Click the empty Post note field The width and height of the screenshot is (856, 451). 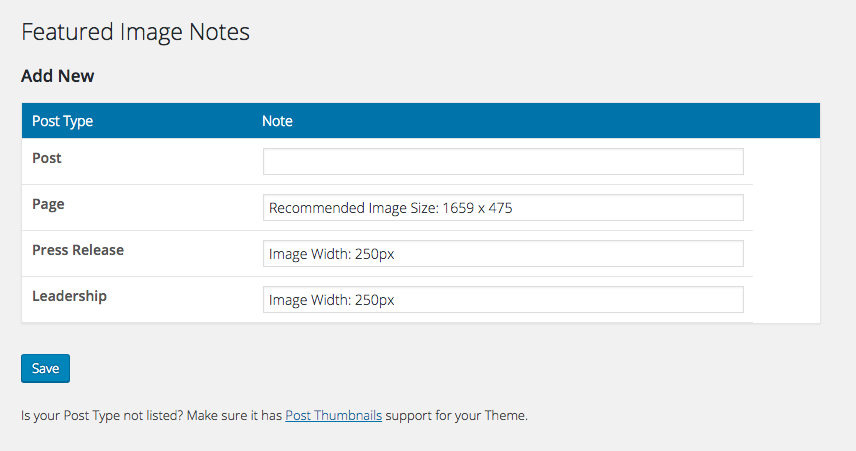pyautogui.click(x=503, y=162)
